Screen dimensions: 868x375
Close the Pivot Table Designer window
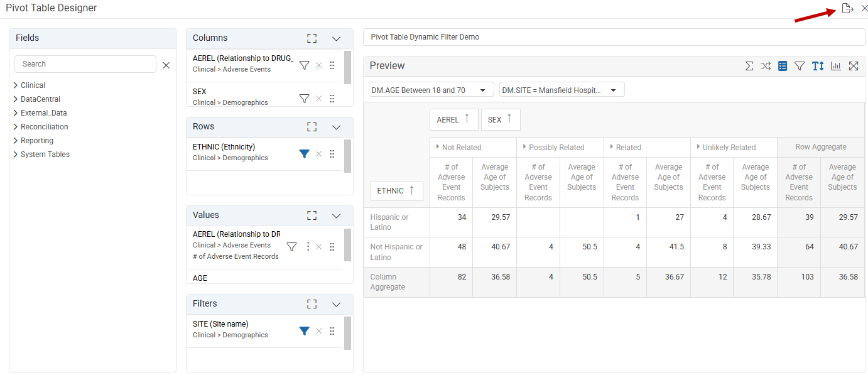click(864, 9)
